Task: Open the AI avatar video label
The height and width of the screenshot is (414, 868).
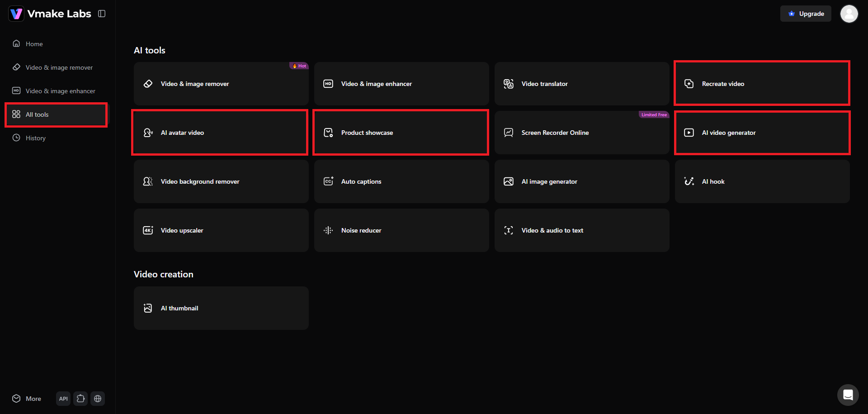Action: 182,133
